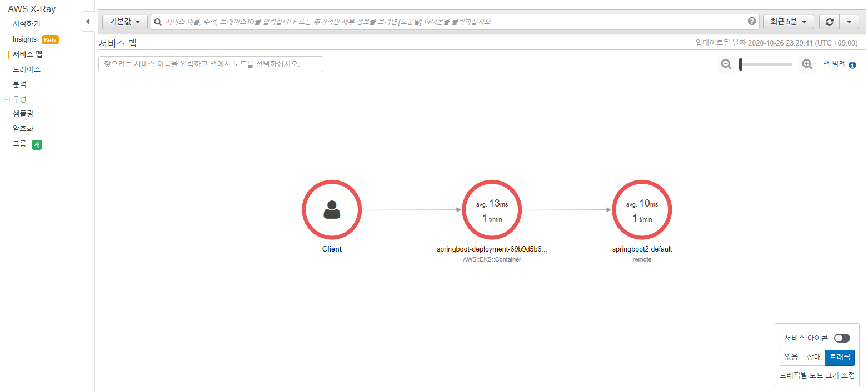Open 암호화 in the sidebar
The width and height of the screenshot is (868, 392).
(x=23, y=129)
